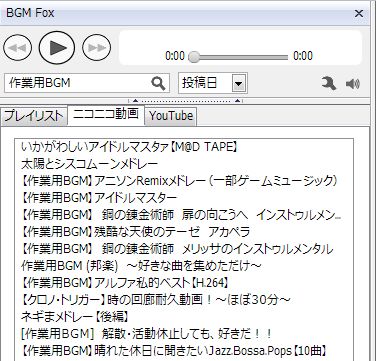Switch to the プレイリスト tab
376x361 pixels.
click(x=34, y=116)
